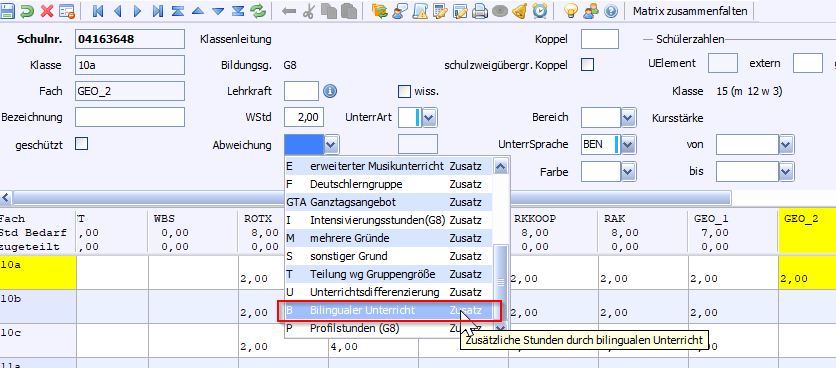Click the Koppel input field
This screenshot has height=368, width=836.
pyautogui.click(x=600, y=39)
